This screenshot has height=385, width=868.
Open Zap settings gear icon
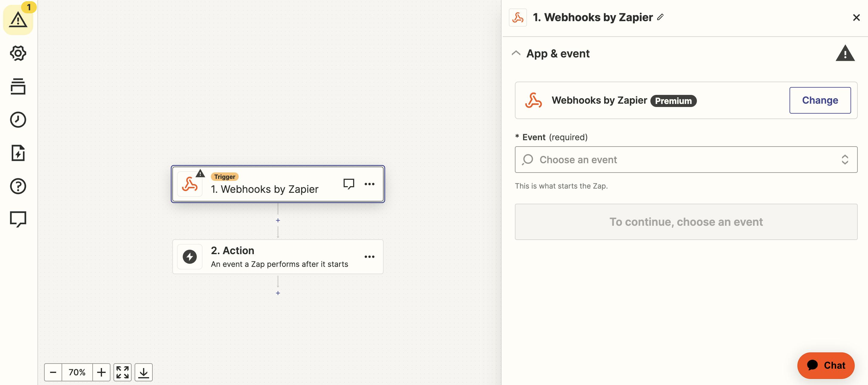[x=18, y=53]
